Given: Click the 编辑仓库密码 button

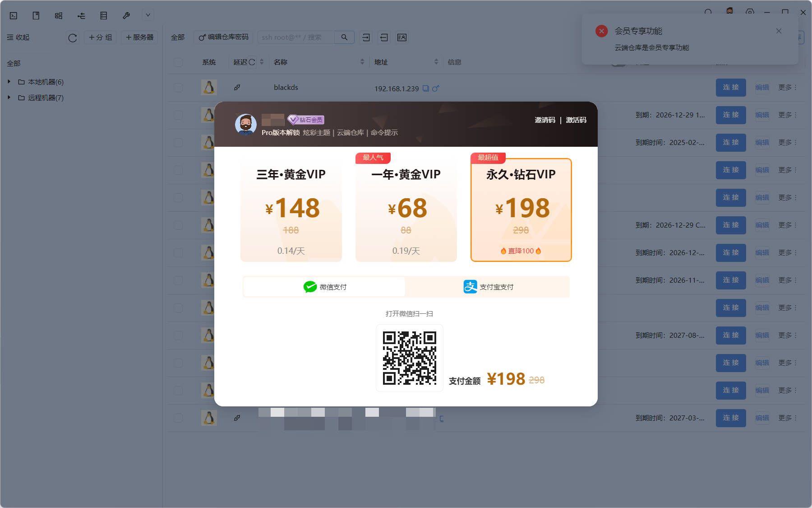Looking at the screenshot, I should click(x=224, y=37).
